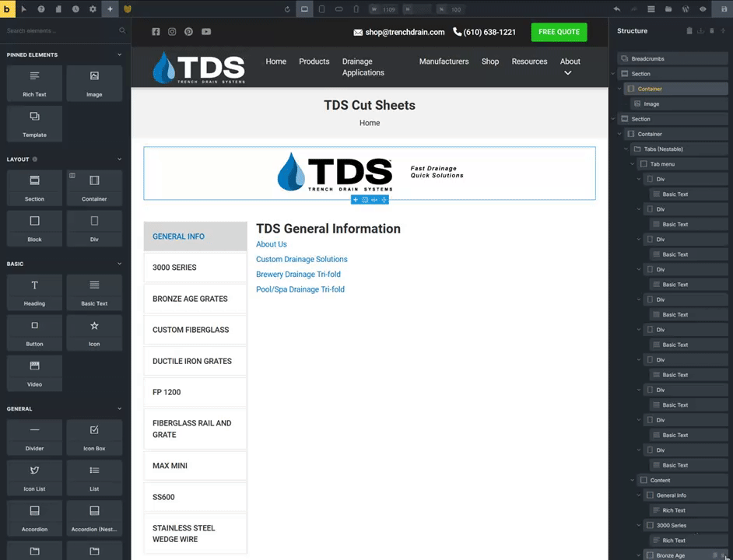The width and height of the screenshot is (733, 560).
Task: Add a Video element
Action: pos(34,373)
